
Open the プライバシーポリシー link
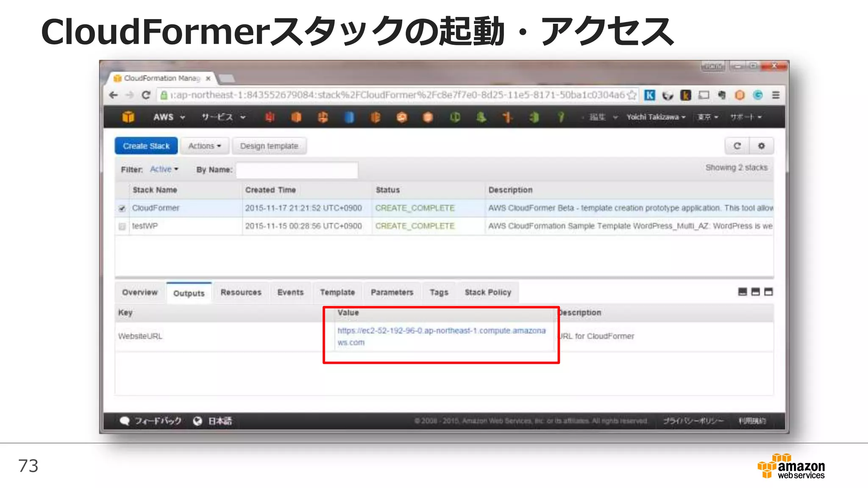point(693,421)
